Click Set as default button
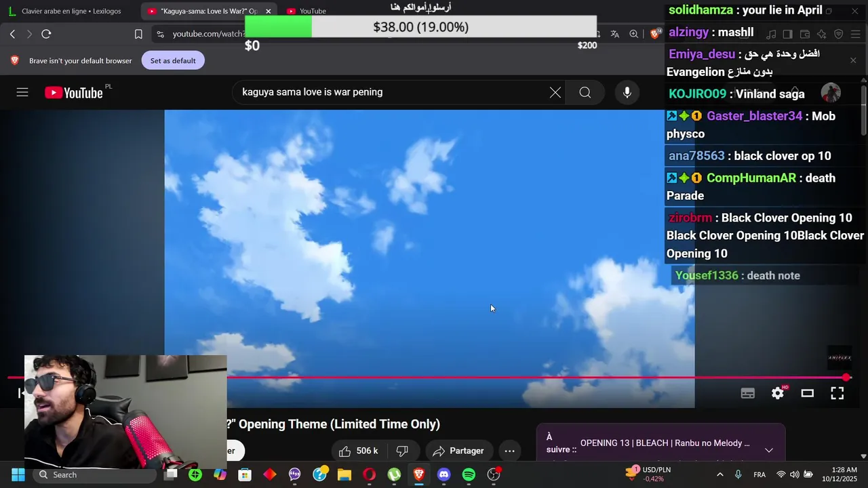The height and width of the screenshot is (488, 868). (173, 60)
